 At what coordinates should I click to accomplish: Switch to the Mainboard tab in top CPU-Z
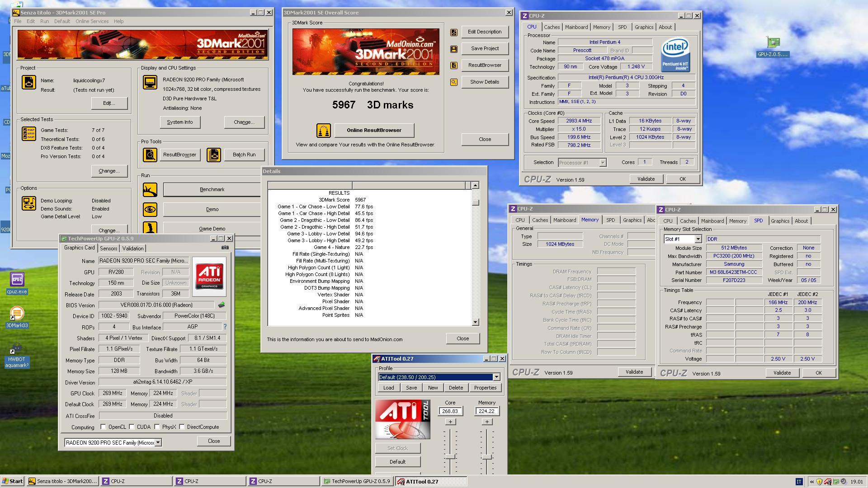coord(576,27)
